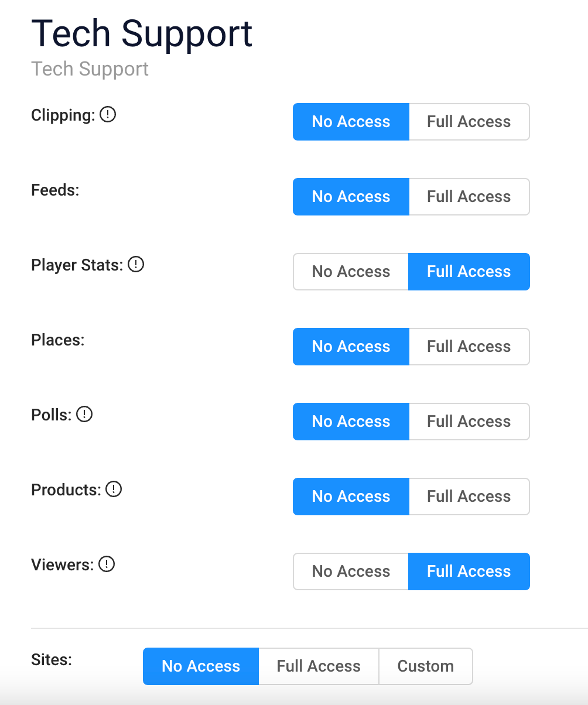
Task: Click the selected No Access button for Feeds
Action: click(351, 197)
